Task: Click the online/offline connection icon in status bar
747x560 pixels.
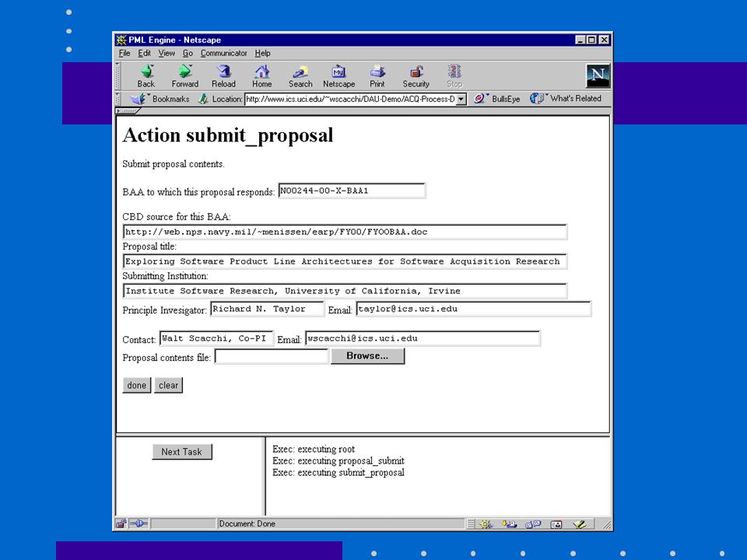Action: click(x=139, y=523)
